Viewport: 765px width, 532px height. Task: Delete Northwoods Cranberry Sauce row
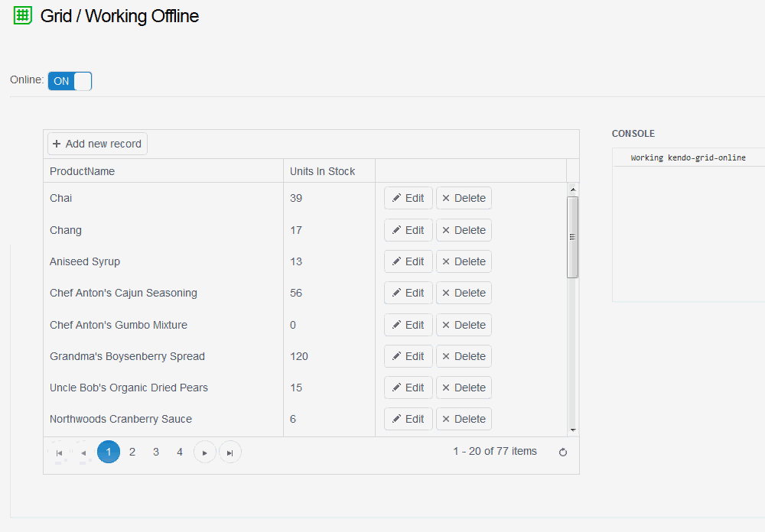464,419
